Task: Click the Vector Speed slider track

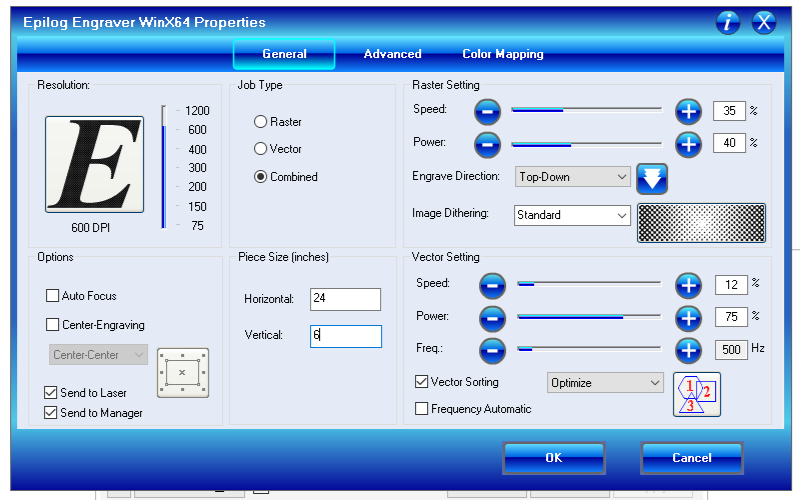Action: point(589,283)
